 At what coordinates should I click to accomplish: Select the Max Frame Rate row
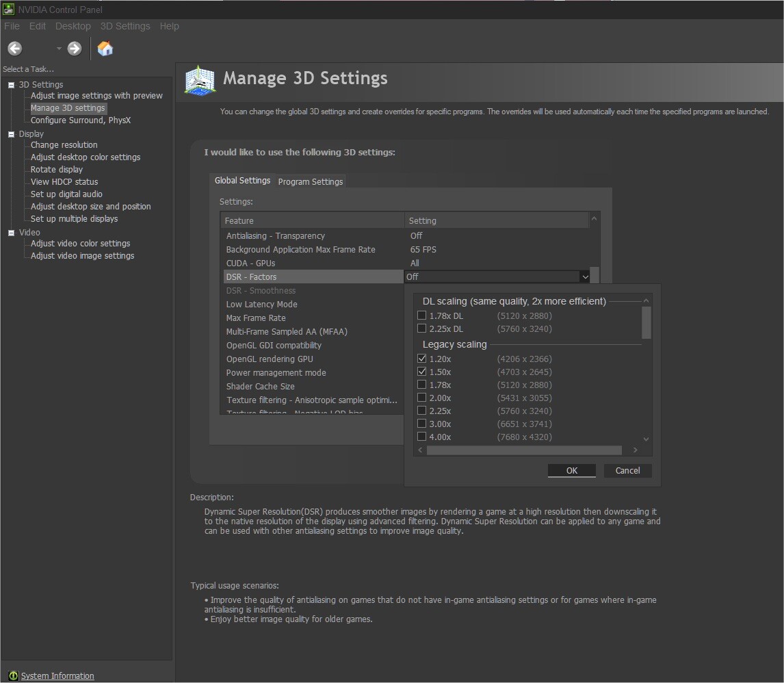coord(313,318)
